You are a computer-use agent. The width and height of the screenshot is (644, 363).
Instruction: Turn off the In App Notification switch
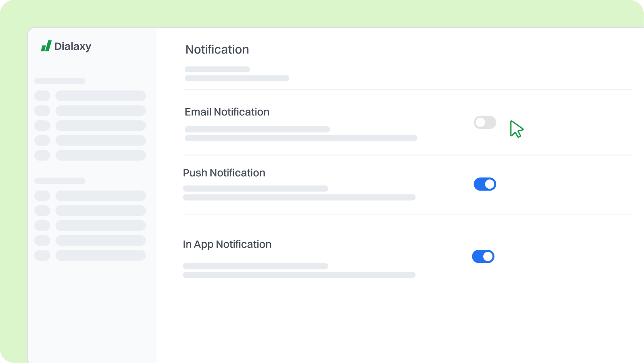click(x=483, y=256)
